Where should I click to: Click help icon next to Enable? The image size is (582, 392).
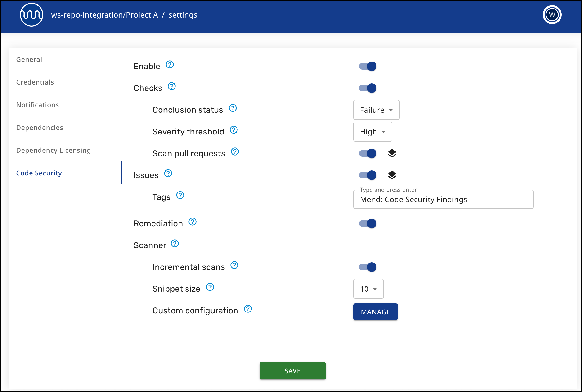tap(170, 64)
